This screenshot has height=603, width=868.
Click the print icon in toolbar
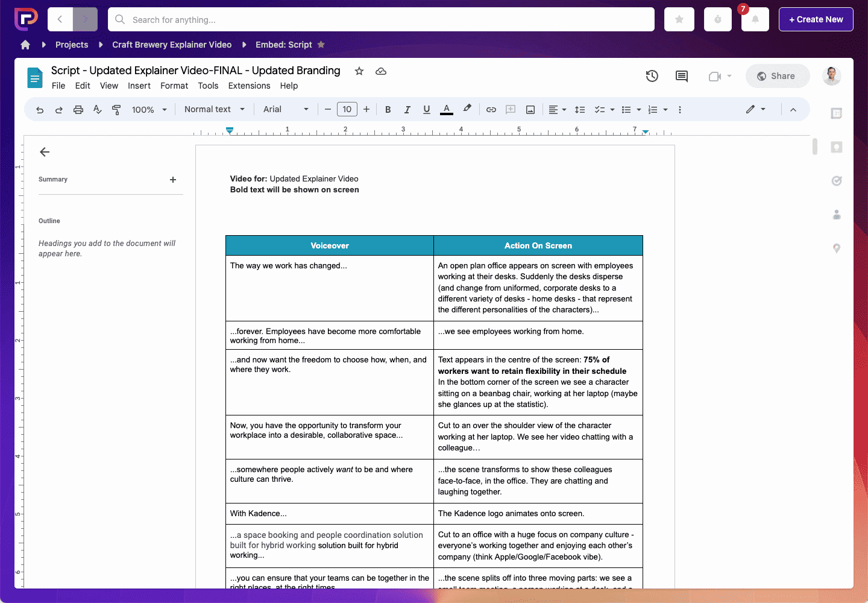pyautogui.click(x=78, y=110)
